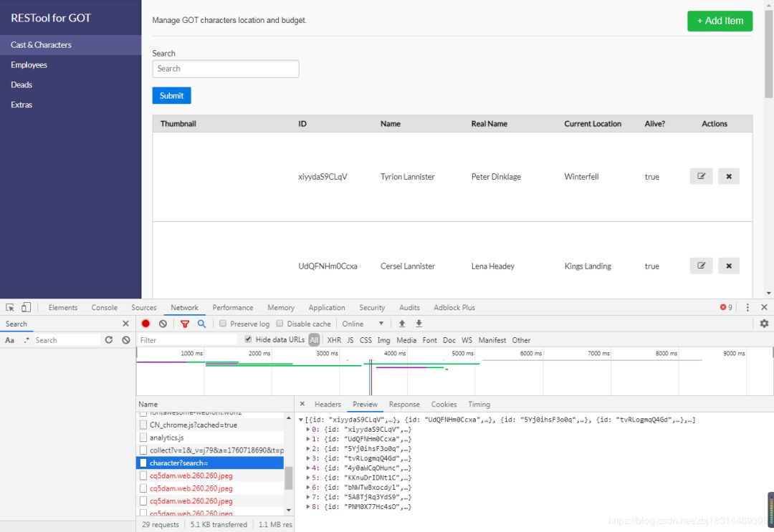Enable the Disable cache checkbox
This screenshot has width=774, height=532.
[x=280, y=324]
